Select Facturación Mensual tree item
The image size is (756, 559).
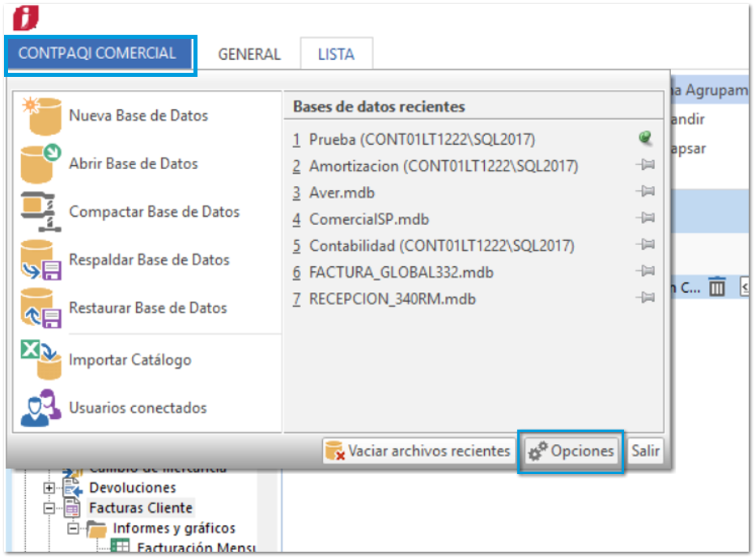click(196, 548)
